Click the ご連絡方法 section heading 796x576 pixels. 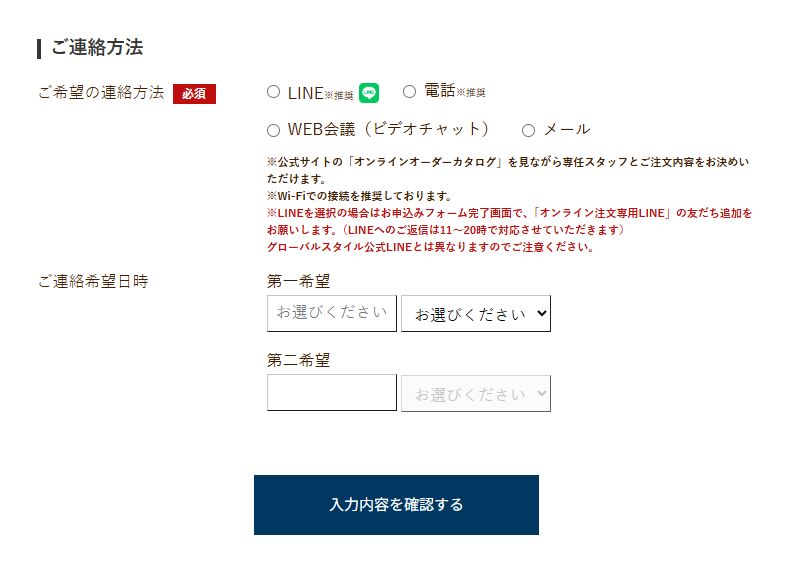[x=97, y=47]
